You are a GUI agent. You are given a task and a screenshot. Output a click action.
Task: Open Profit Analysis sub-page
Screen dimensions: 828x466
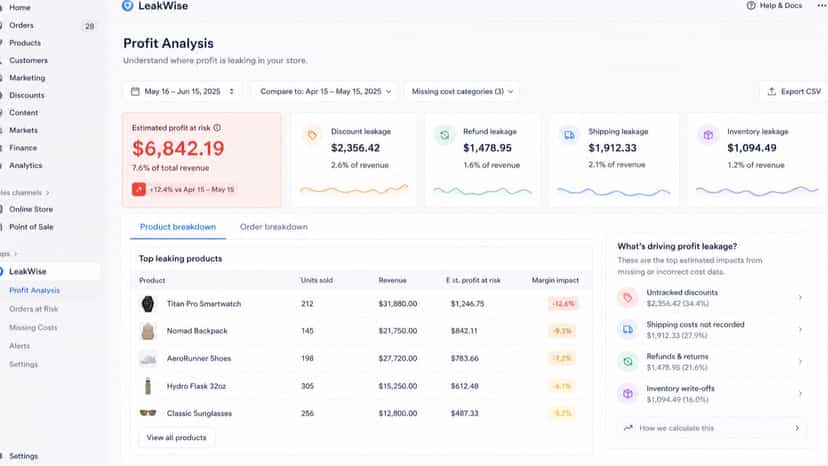(x=34, y=291)
